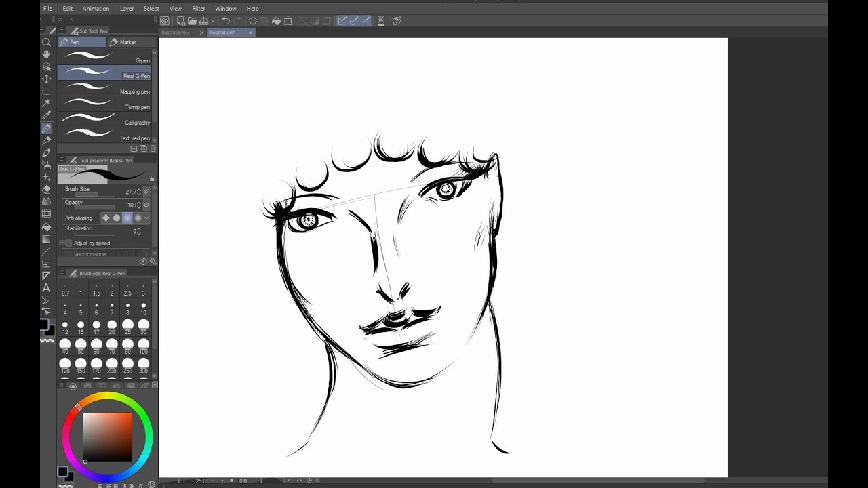Click the Clear (delete) toolbar icon
Screen dimensions: 868x488
253,21
